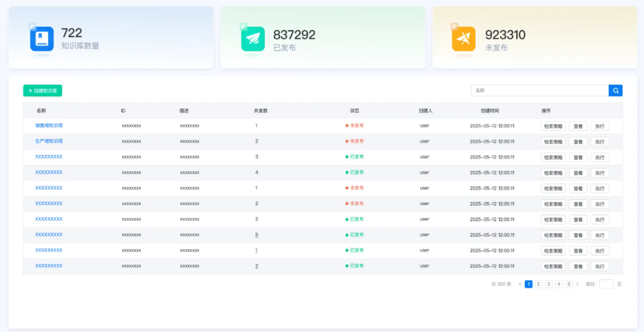Click the green paper plane 已发布 icon

coord(253,39)
